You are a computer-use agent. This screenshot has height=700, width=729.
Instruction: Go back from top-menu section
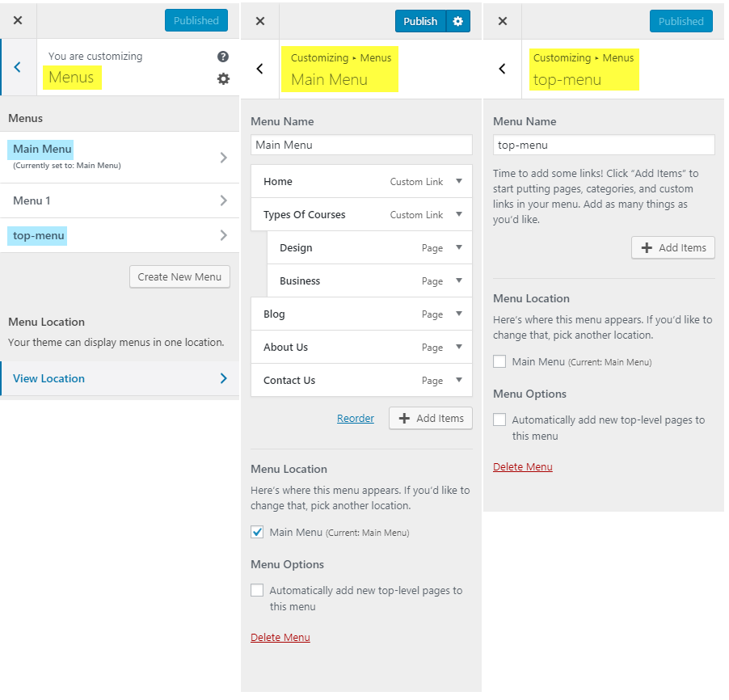pos(502,69)
